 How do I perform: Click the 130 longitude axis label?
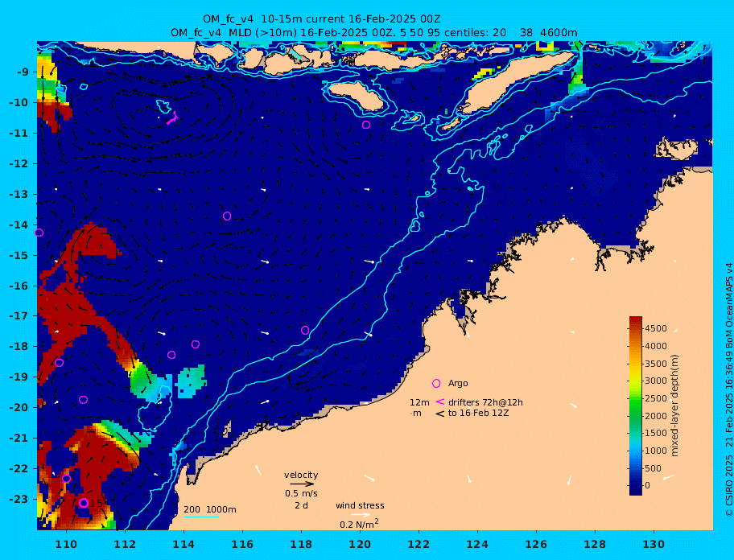(x=654, y=544)
